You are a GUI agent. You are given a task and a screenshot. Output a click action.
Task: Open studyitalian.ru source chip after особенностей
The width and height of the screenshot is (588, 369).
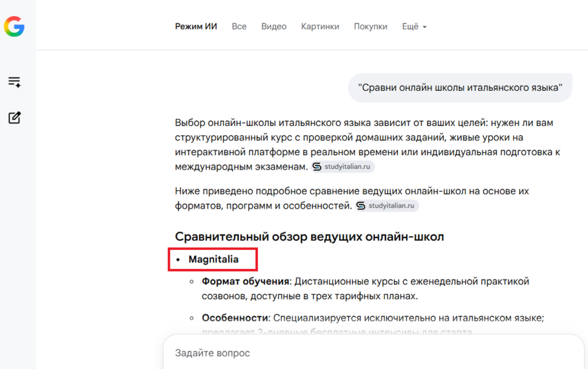coord(386,206)
